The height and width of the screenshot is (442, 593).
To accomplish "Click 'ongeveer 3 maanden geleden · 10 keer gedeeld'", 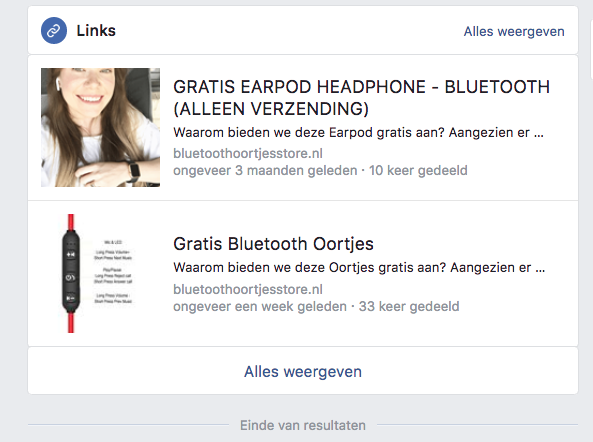I will click(x=320, y=171).
